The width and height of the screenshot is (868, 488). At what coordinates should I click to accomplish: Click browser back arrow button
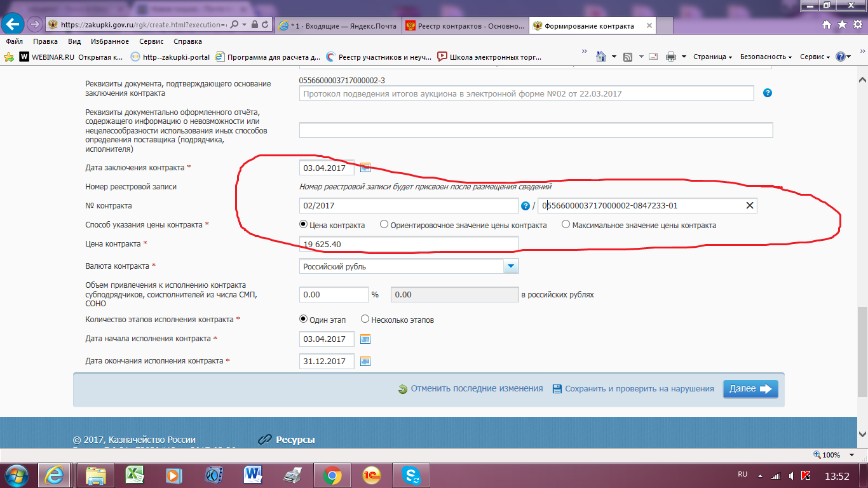(13, 25)
